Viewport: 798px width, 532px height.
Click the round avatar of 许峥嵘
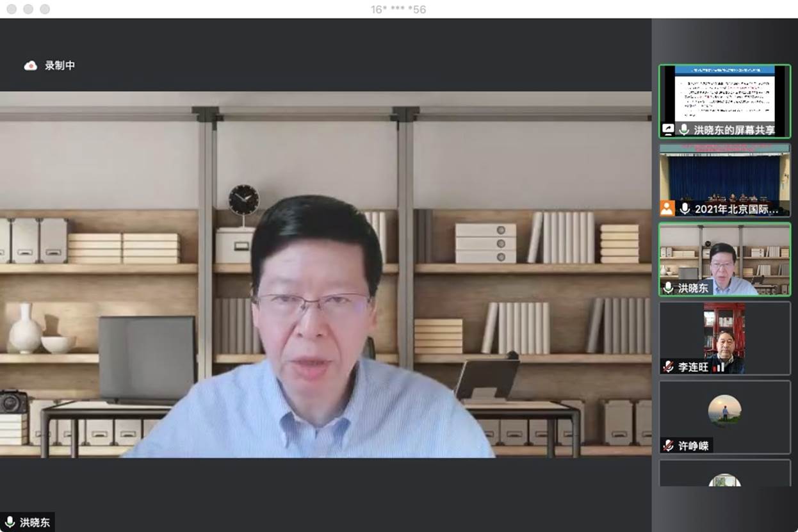point(724,410)
